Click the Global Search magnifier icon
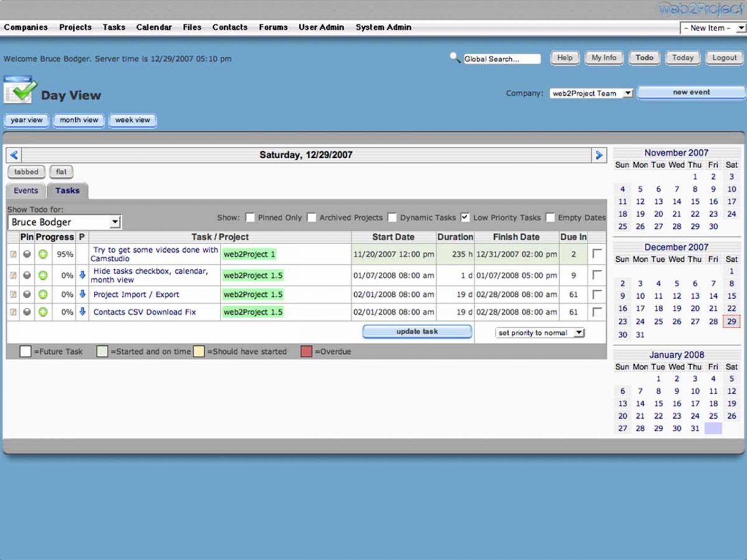 click(x=455, y=57)
